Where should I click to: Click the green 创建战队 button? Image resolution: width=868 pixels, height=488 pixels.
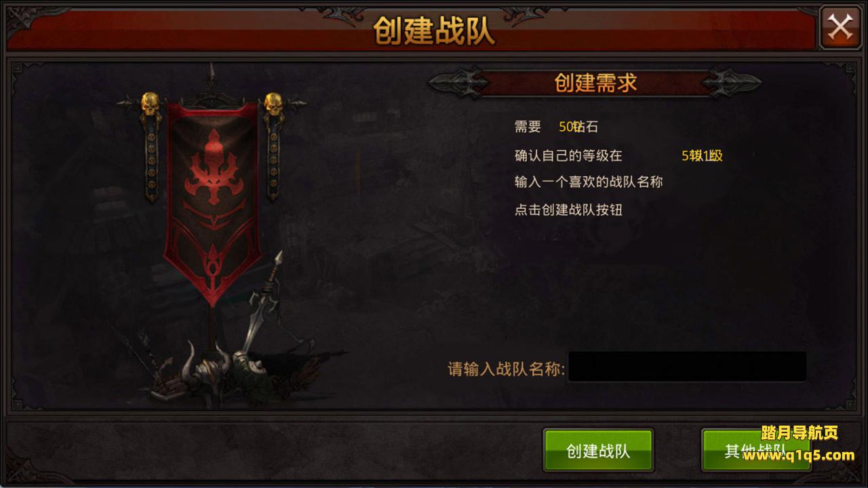coord(598,450)
